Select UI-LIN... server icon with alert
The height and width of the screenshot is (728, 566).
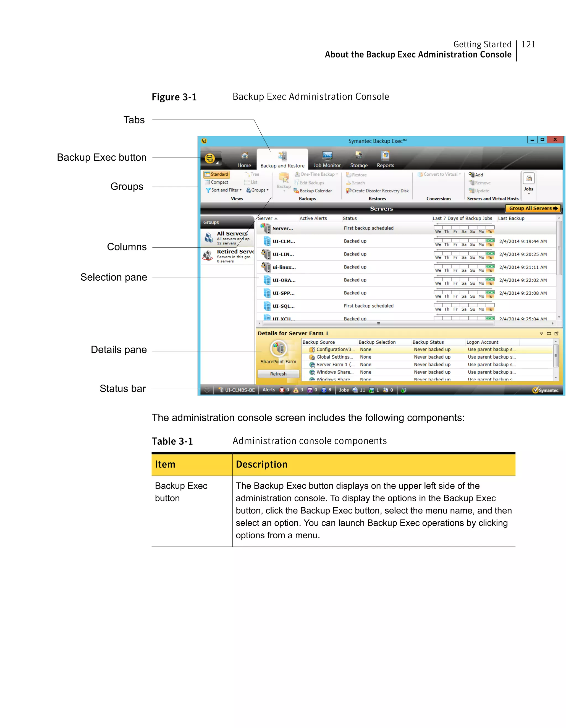266,254
